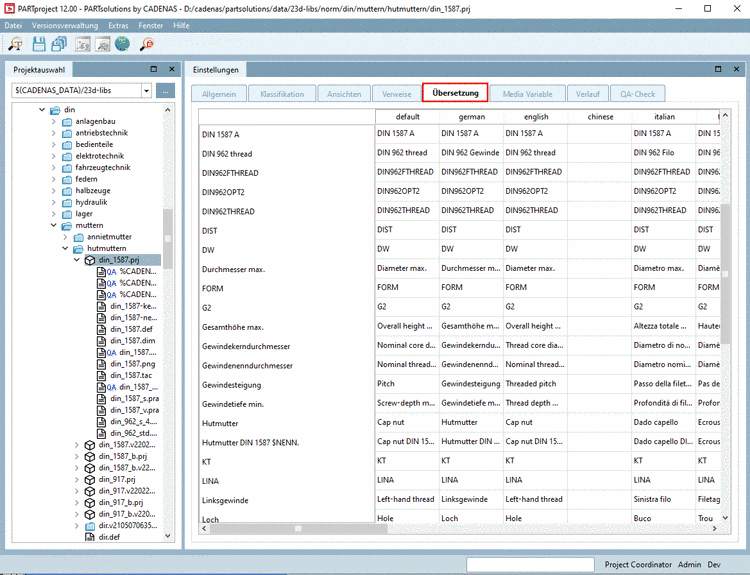Expand the anlagenbau folder

coord(54,122)
